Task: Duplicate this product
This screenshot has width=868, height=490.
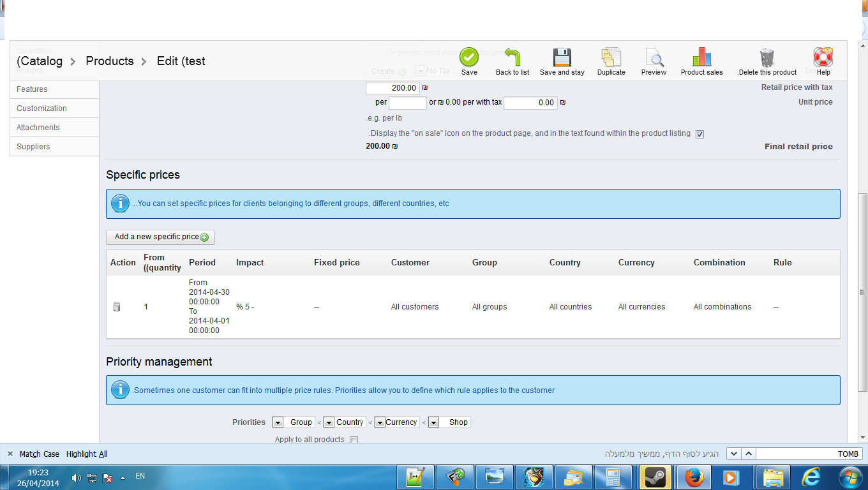Action: click(x=611, y=57)
